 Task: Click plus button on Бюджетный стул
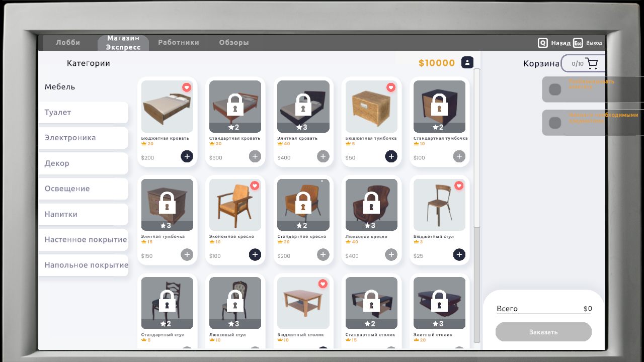click(459, 255)
